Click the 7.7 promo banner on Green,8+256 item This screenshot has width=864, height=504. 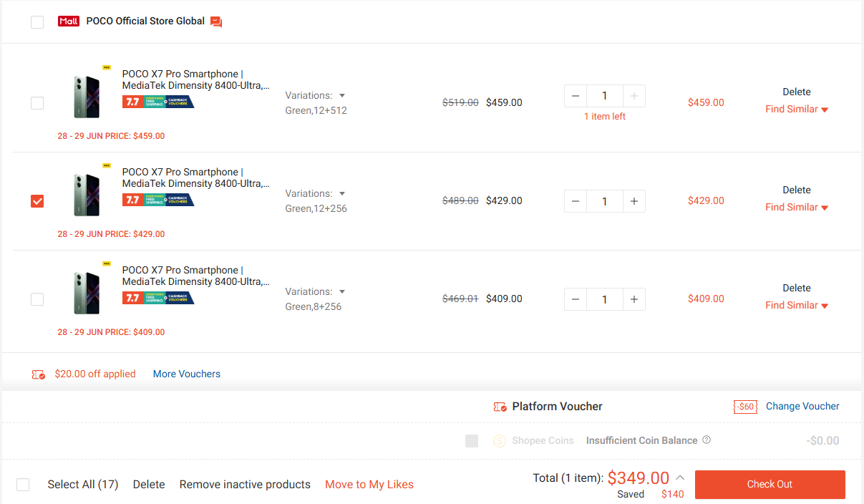pos(158,298)
